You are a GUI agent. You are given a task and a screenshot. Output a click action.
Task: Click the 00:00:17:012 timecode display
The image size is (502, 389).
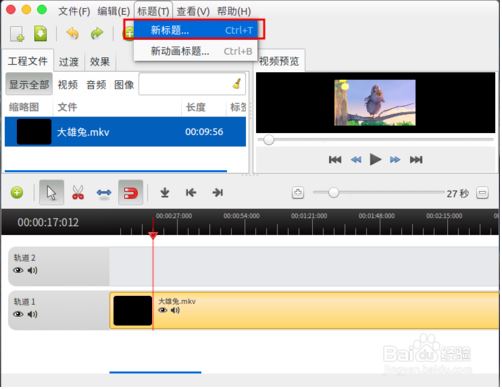pyautogui.click(x=48, y=222)
